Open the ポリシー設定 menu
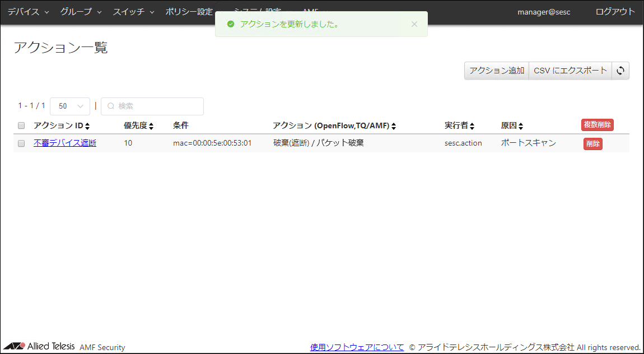Image resolution: width=644 pixels, height=354 pixels. (x=189, y=12)
